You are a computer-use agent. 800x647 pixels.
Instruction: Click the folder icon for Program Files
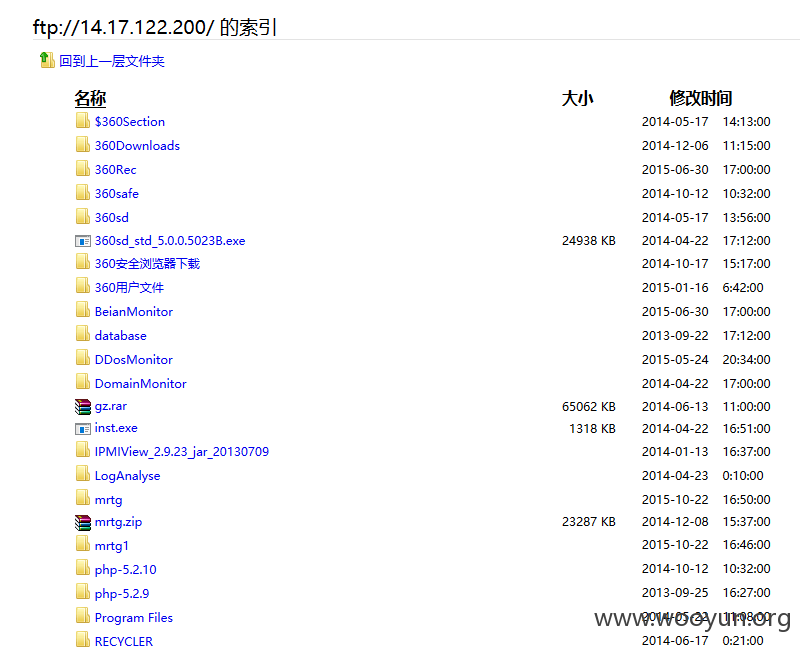pyautogui.click(x=83, y=616)
